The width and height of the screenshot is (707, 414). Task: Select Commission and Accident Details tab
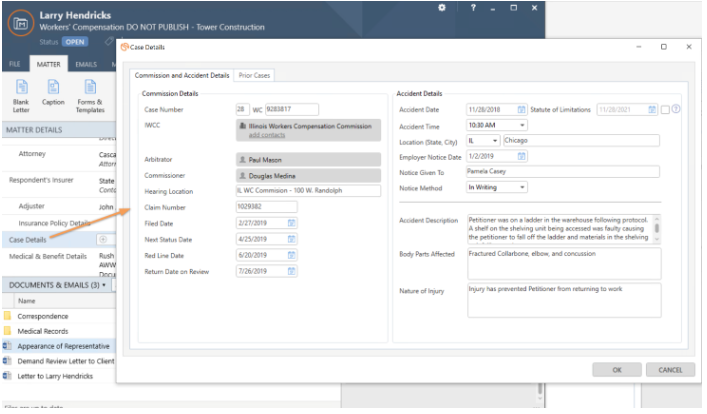(x=182, y=75)
